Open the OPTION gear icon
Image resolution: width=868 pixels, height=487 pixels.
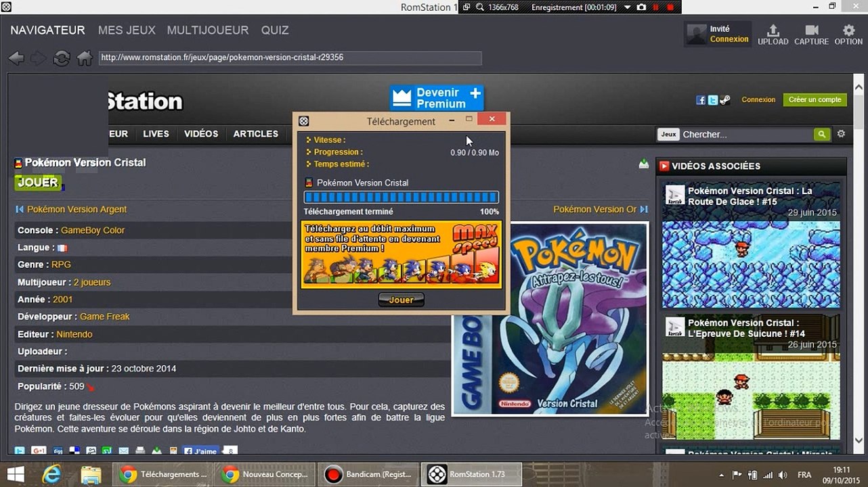(x=848, y=34)
